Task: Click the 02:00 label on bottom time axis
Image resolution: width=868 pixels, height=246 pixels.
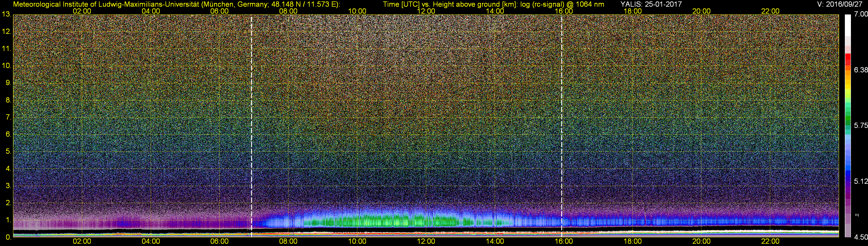Action: (x=82, y=241)
